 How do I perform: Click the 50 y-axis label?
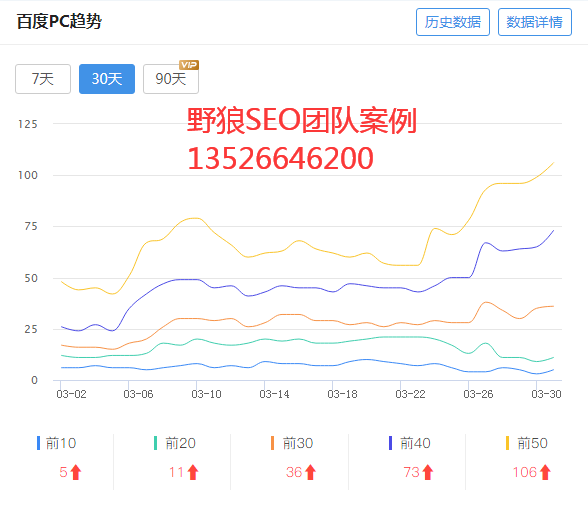[31, 279]
